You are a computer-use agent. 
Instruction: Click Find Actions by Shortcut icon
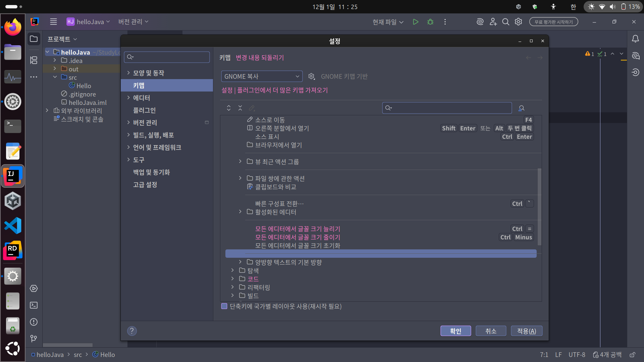point(521,108)
